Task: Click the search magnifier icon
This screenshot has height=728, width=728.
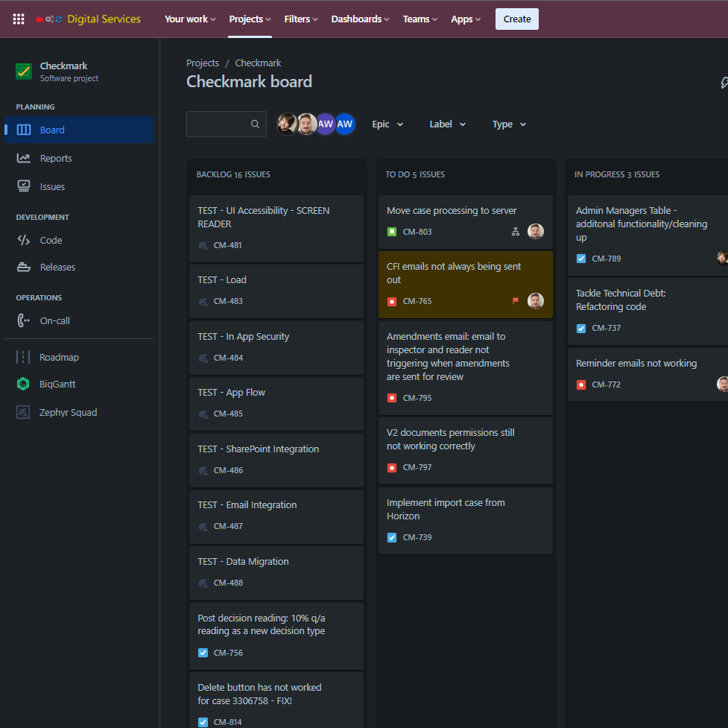Action: (255, 124)
